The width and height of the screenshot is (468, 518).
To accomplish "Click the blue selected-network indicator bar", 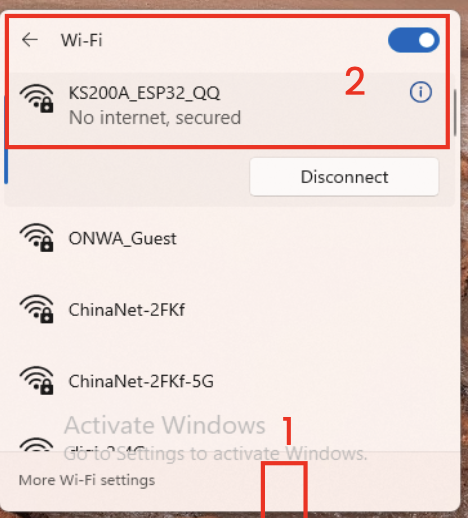I will [x=6, y=140].
